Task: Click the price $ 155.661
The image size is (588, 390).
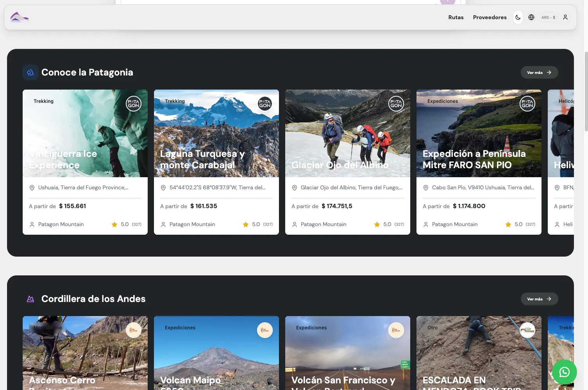Action: click(73, 206)
